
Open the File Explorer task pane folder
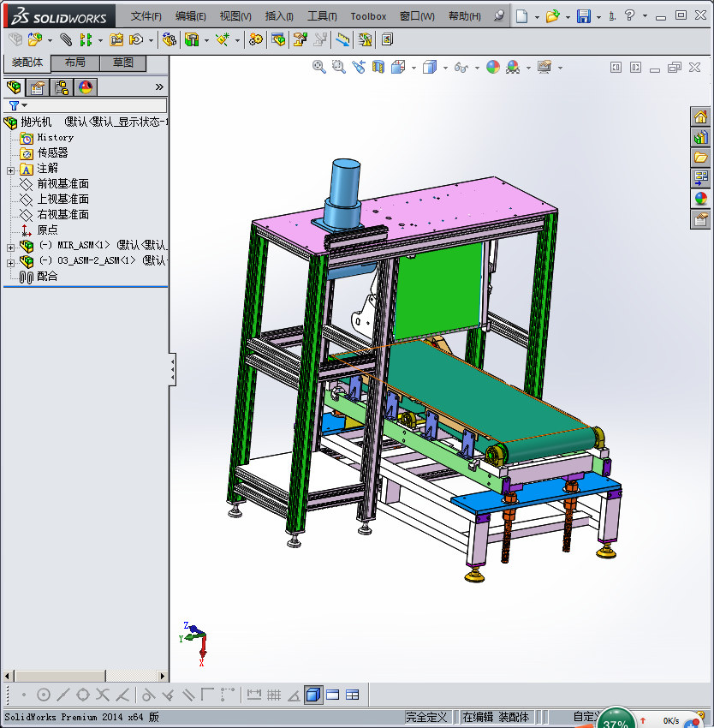click(x=700, y=158)
